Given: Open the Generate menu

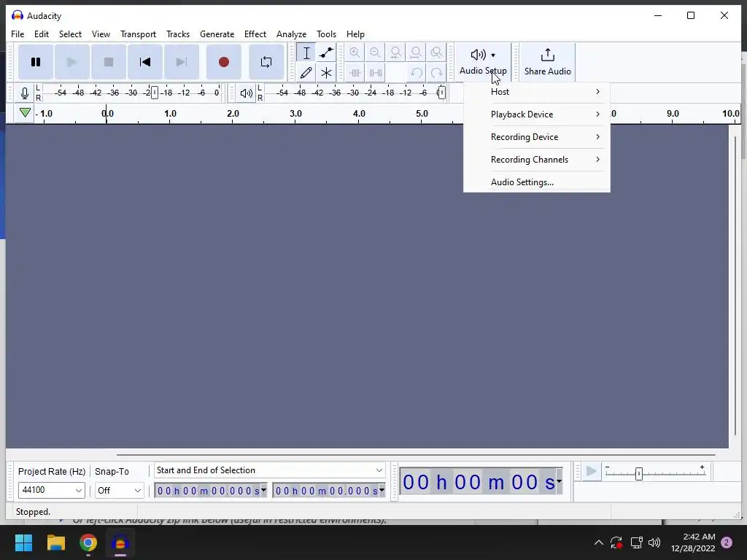Looking at the screenshot, I should [x=217, y=34].
